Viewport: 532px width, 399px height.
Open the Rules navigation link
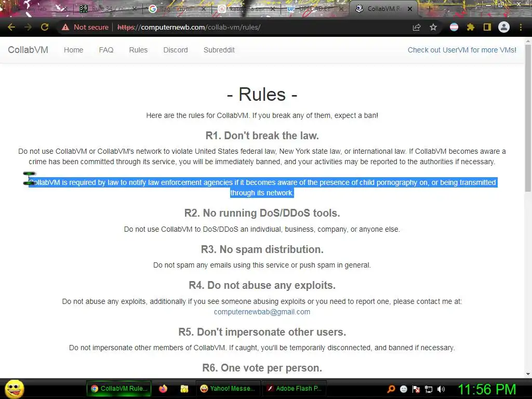pos(138,50)
